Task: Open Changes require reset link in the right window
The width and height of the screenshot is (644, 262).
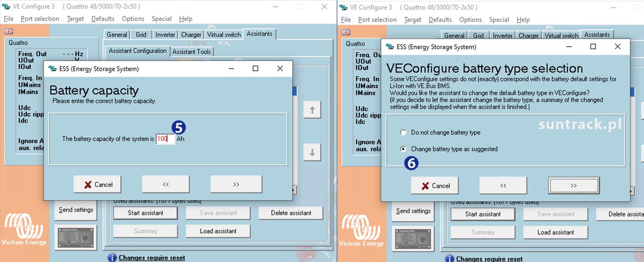Action: 489,259
